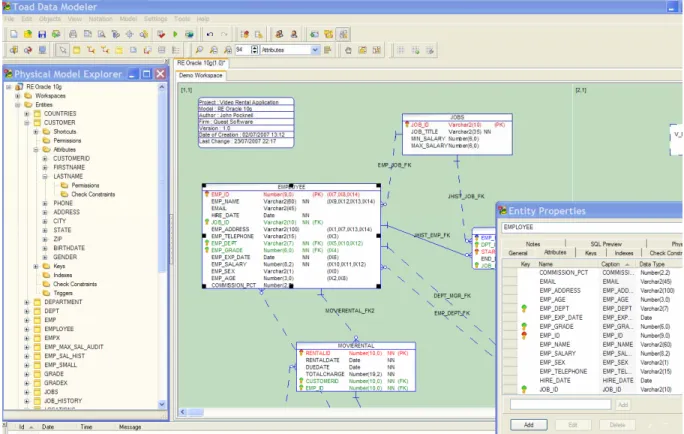Expand the DEPARTMENT entity node
Screen dimensions: 684x434
tap(27, 302)
